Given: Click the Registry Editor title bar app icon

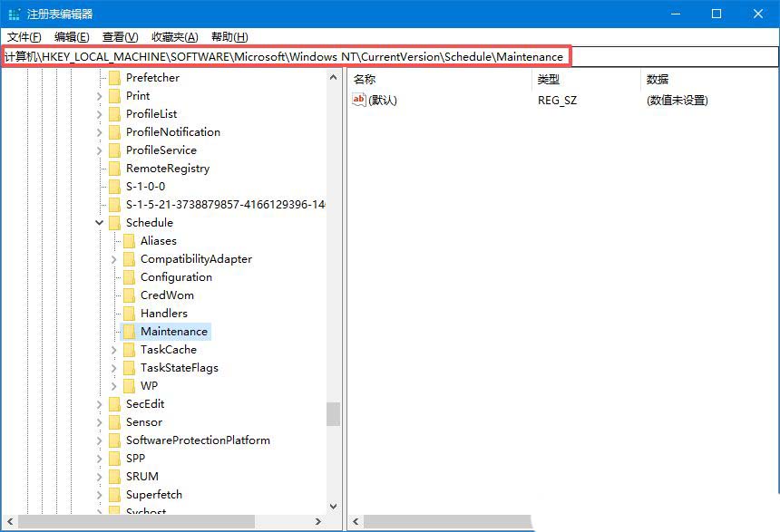Looking at the screenshot, I should pos(15,14).
